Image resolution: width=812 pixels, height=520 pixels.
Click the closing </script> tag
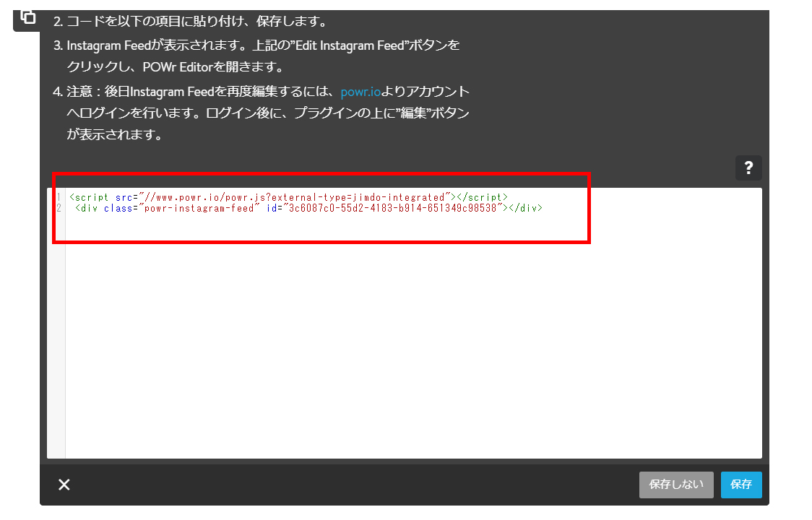(x=483, y=197)
